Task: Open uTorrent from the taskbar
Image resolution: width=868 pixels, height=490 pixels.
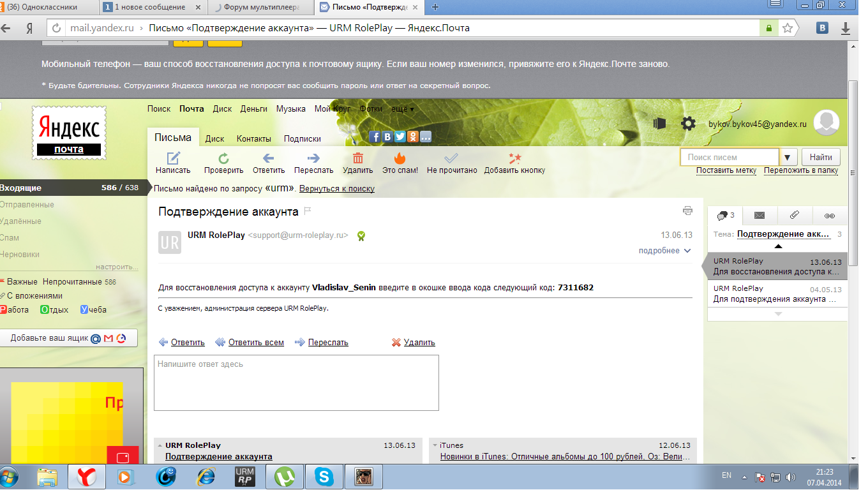Action: click(284, 477)
